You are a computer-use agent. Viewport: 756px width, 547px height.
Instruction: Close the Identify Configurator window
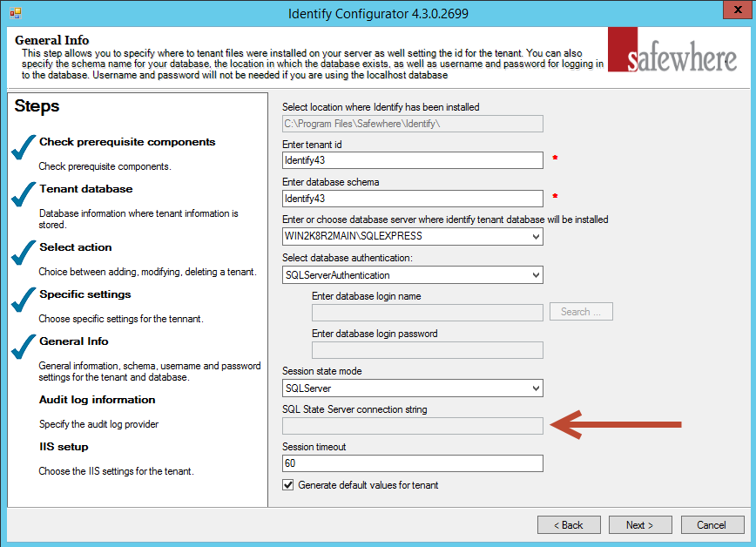(738, 10)
